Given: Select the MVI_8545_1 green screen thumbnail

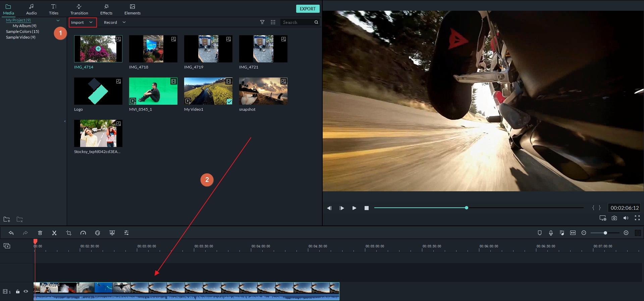Looking at the screenshot, I should click(153, 91).
